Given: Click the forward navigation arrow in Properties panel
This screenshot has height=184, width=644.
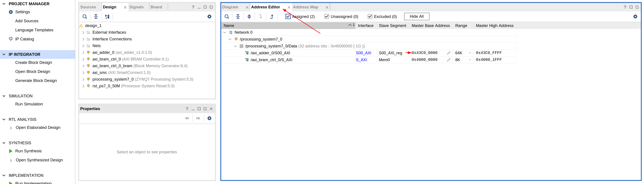Looking at the screenshot, I should point(198,118).
